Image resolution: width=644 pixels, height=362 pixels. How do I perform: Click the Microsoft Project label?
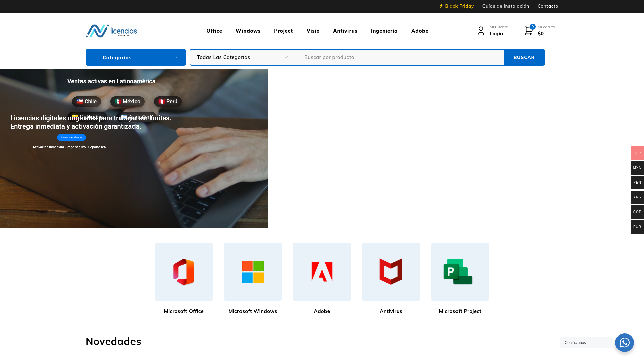pos(460,311)
